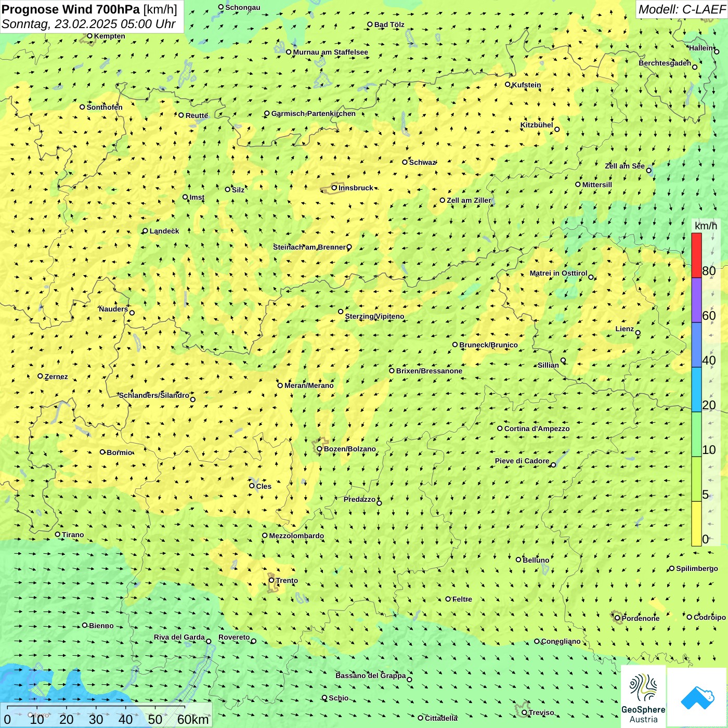Click the light blue 20 km/h legend color

tap(696, 389)
